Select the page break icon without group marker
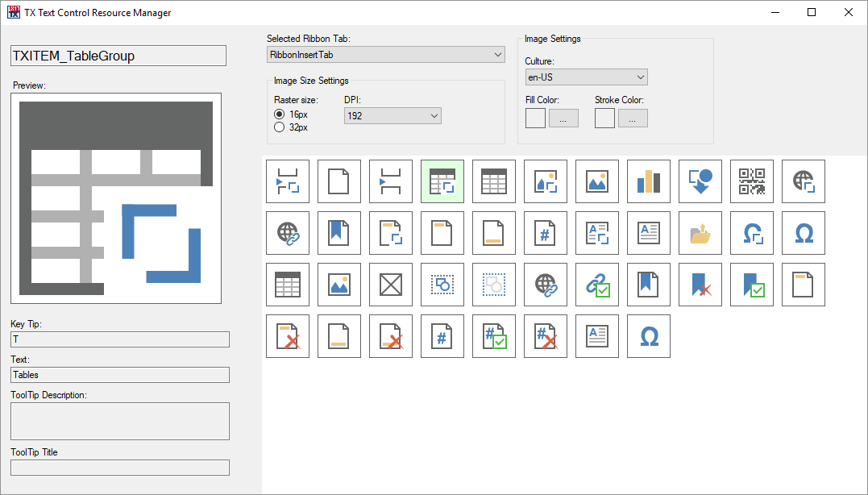 coord(390,181)
